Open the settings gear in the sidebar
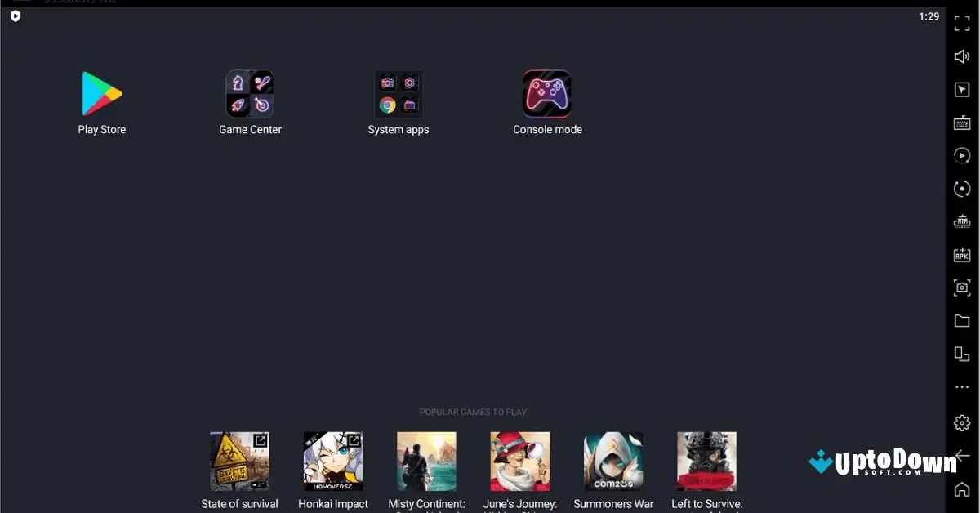Screen dimensions: 980x513 [962, 422]
